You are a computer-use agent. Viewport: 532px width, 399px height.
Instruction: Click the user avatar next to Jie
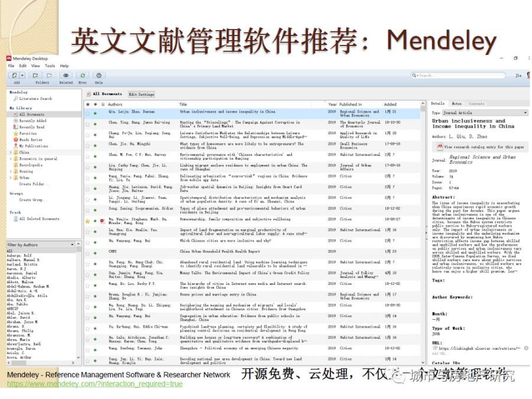click(x=528, y=75)
